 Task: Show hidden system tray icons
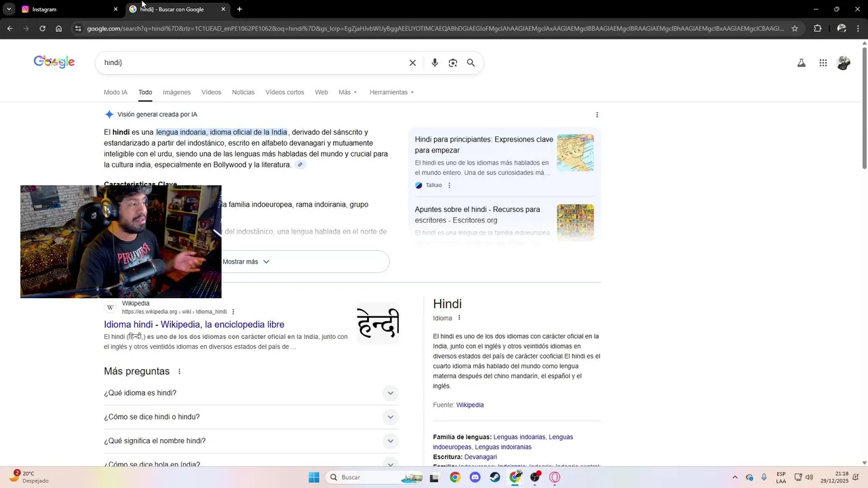pos(734,478)
